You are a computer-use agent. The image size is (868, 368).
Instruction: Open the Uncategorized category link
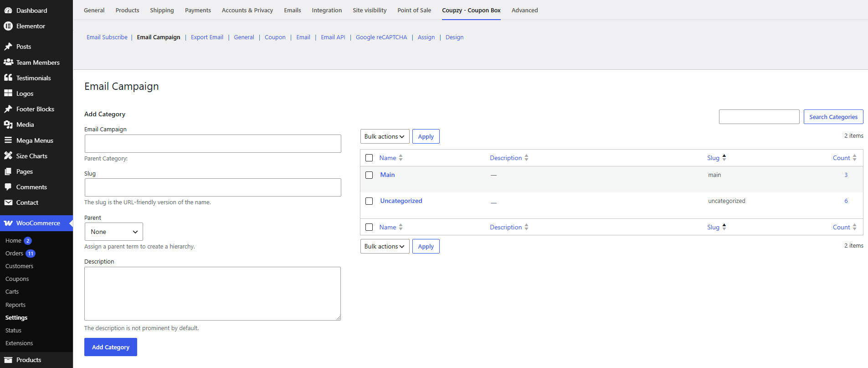point(401,201)
